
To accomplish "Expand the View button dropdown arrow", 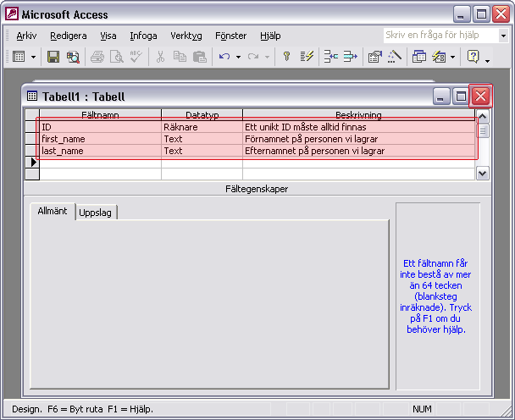I will [34, 57].
